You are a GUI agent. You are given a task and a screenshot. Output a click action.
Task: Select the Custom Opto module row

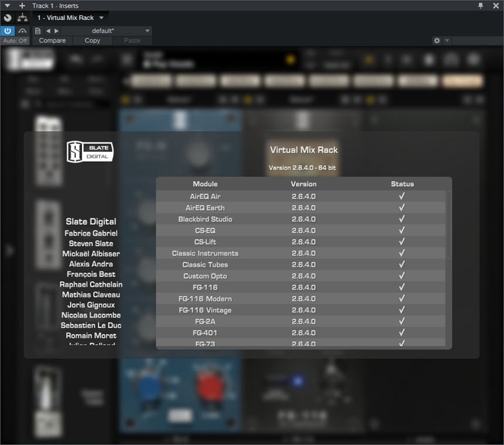[x=301, y=276]
